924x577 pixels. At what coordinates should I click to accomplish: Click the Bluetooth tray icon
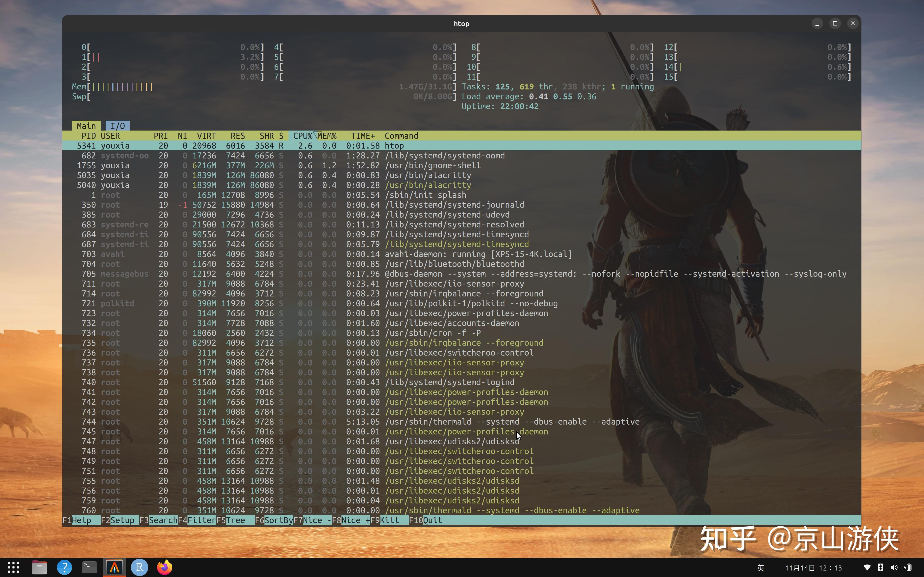[881, 567]
